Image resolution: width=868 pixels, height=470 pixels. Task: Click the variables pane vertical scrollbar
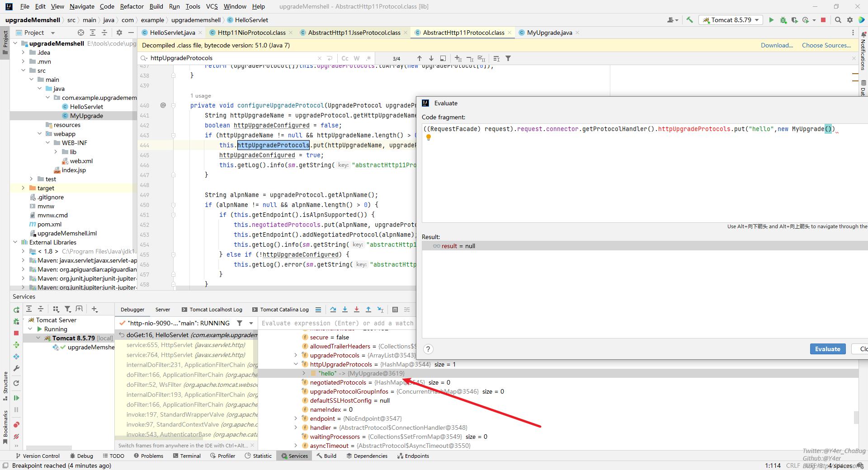pyautogui.click(x=856, y=417)
